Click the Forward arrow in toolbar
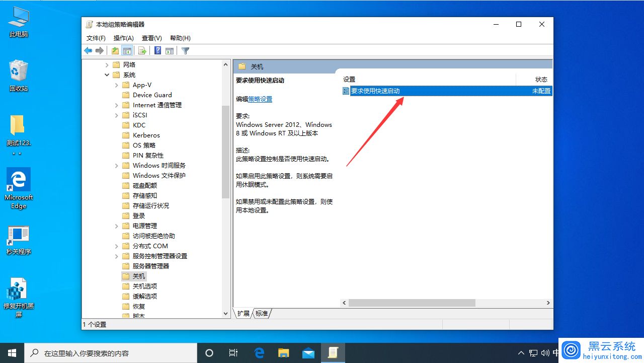The width and height of the screenshot is (644, 363). click(x=100, y=50)
